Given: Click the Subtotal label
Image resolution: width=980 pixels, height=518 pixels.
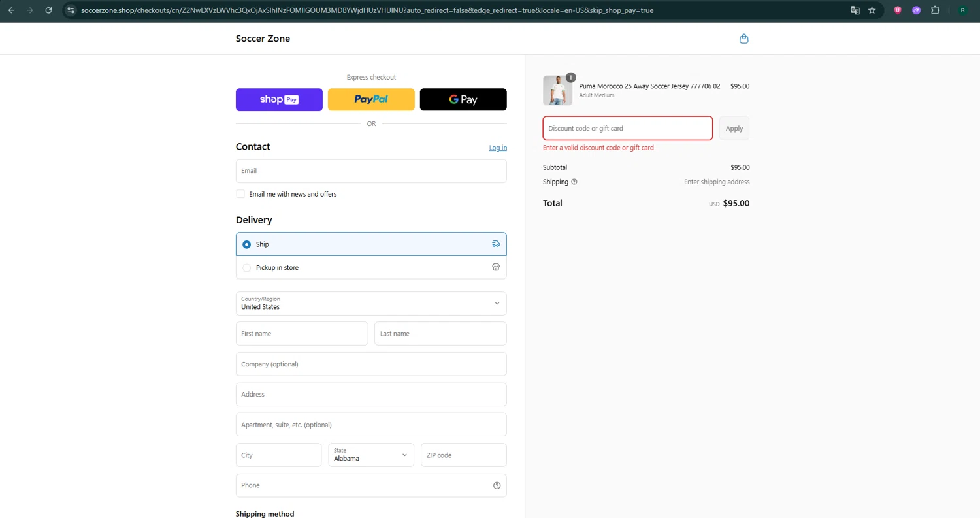Looking at the screenshot, I should click(555, 167).
